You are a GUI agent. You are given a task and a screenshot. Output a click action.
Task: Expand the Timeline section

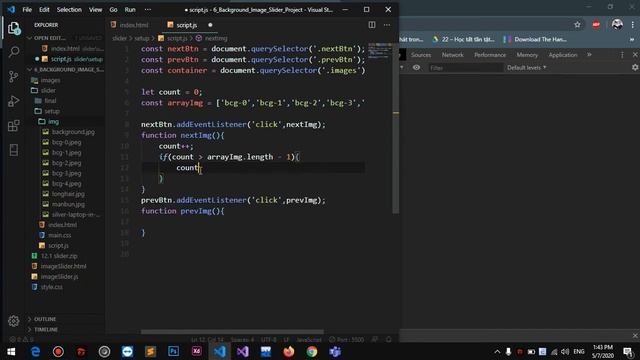(x=46, y=329)
